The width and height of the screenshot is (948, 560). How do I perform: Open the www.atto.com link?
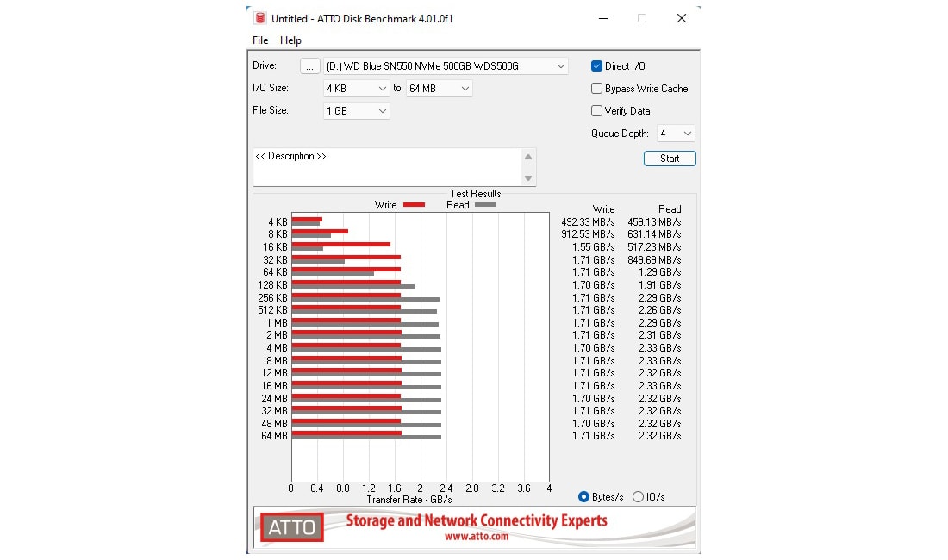click(x=477, y=537)
